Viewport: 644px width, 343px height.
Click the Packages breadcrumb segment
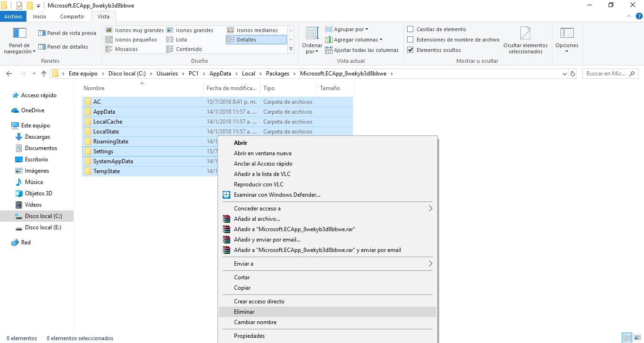pyautogui.click(x=277, y=74)
